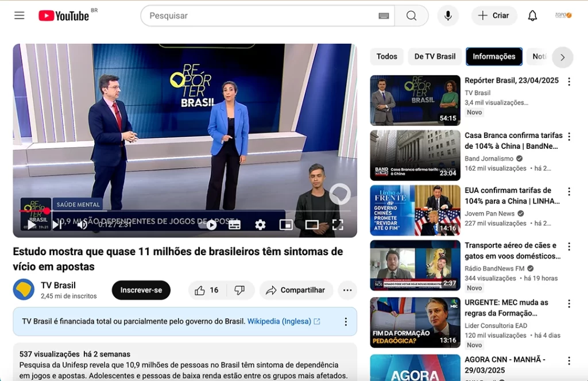Open more actions ellipsis beside Compartilhar
This screenshot has width=588, height=381.
coord(347,290)
